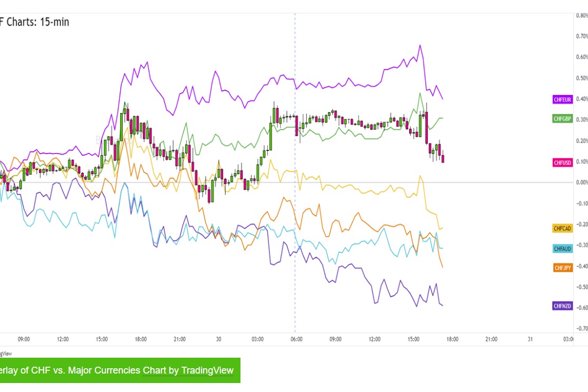The width and height of the screenshot is (588, 392).
Task: Click the 21:00 label before date 31
Action: click(491, 339)
